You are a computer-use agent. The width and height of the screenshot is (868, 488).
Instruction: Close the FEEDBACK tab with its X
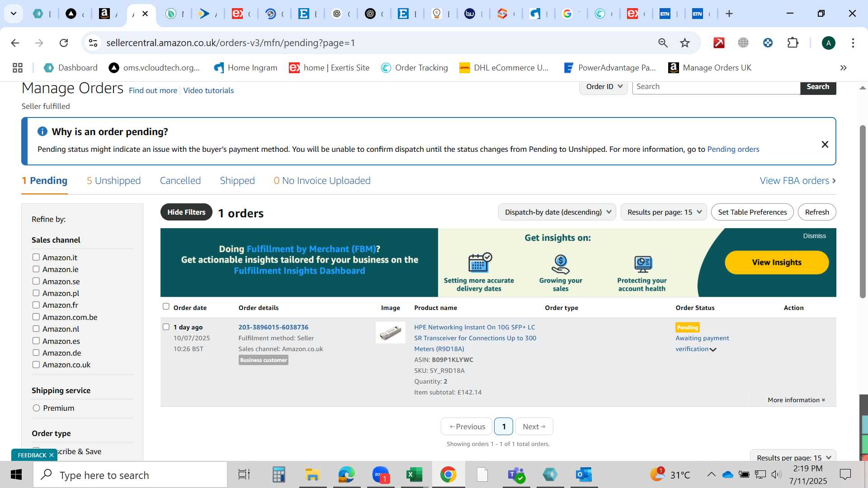coord(52,455)
